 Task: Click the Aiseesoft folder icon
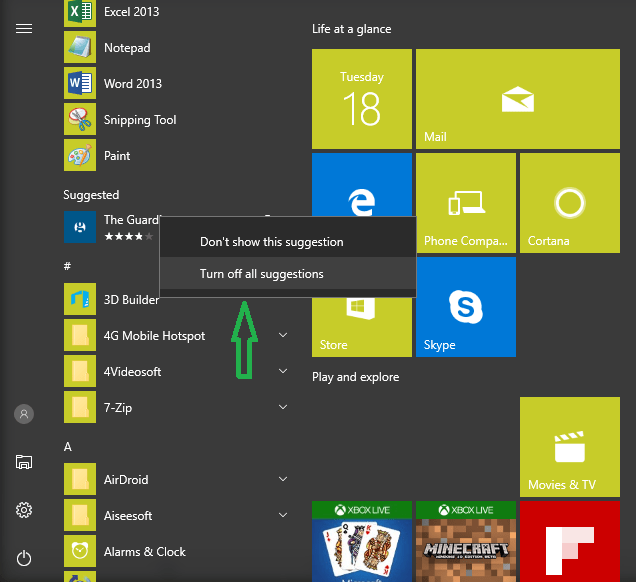pos(80,515)
